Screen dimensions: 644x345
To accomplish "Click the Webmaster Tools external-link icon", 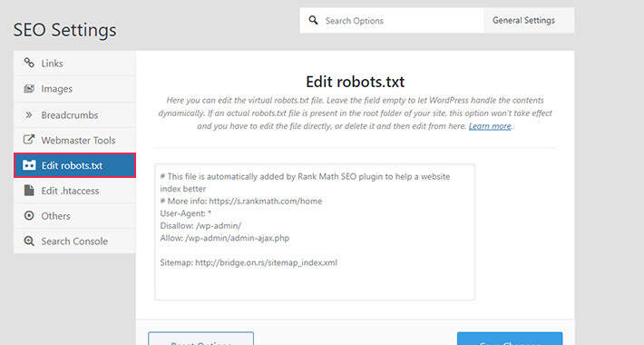I will tap(29, 140).
